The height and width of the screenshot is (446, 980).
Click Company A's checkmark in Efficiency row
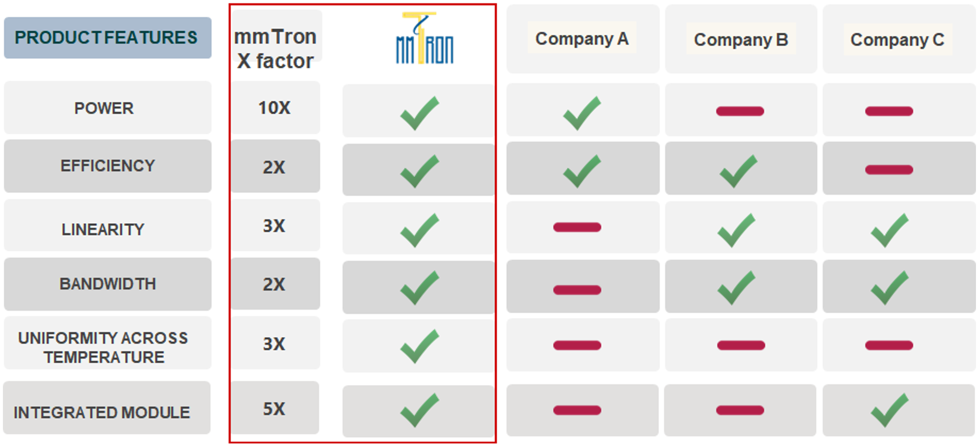click(x=582, y=171)
